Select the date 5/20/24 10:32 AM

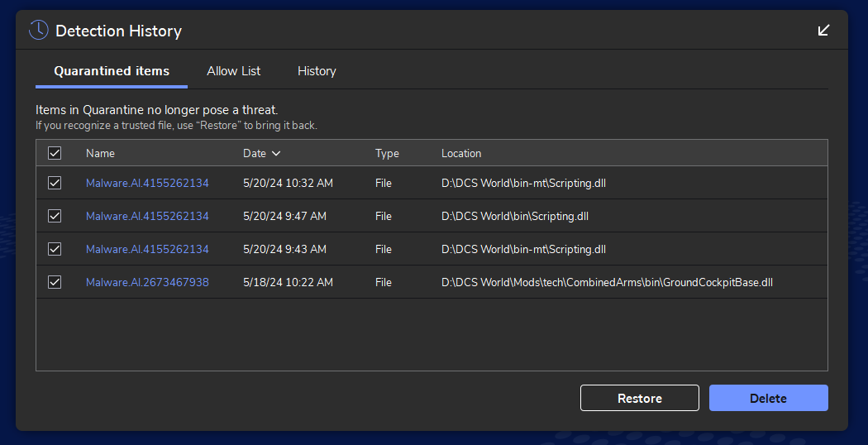click(288, 183)
